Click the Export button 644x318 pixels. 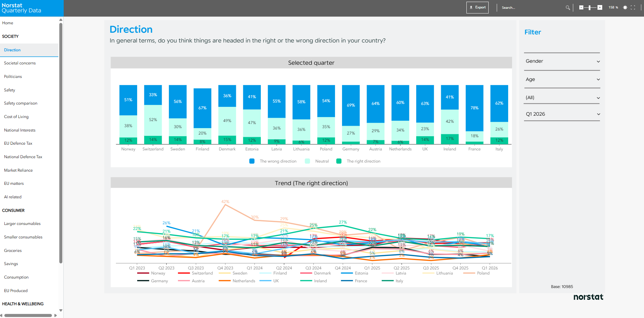click(477, 7)
